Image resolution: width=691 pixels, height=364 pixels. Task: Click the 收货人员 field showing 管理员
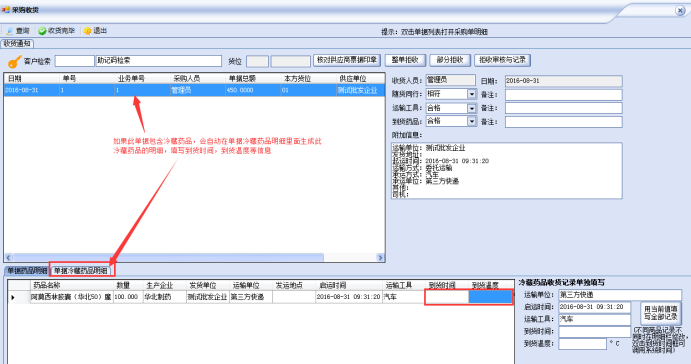(x=450, y=80)
